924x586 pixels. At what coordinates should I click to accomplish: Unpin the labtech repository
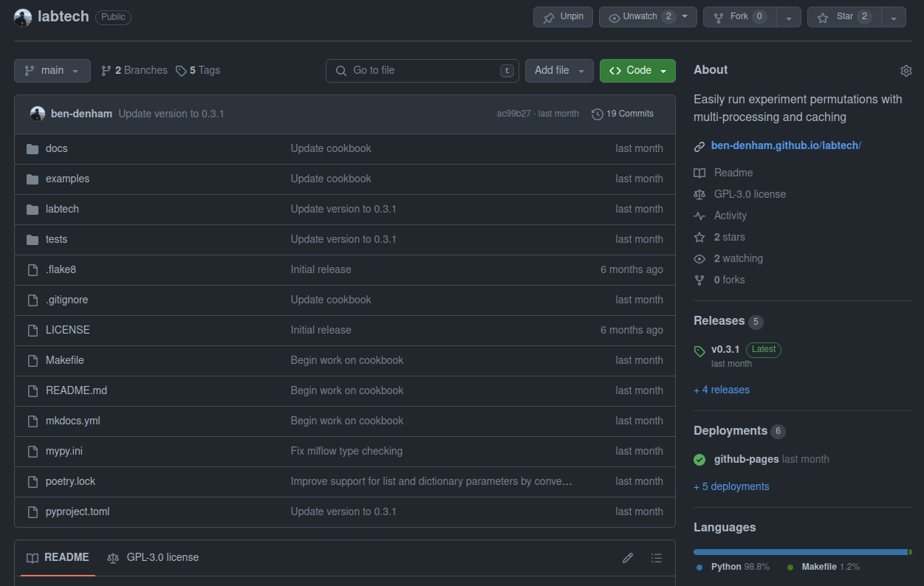point(563,17)
